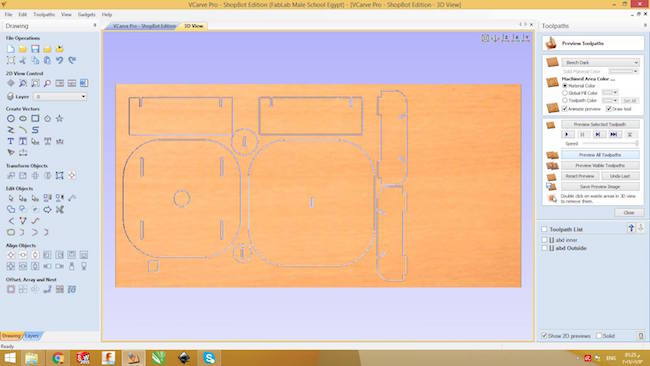Click the Move Toolpath Down arrow
The image size is (650, 366).
click(x=640, y=228)
